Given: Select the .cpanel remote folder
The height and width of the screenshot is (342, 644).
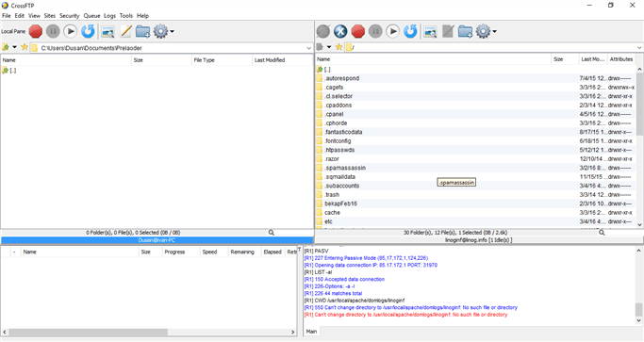Looking at the screenshot, I should (475, 114).
